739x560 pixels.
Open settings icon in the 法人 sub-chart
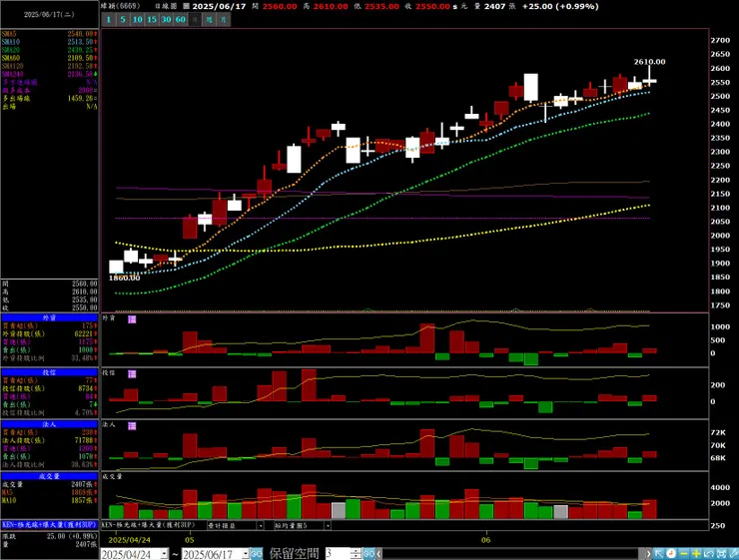[132, 426]
